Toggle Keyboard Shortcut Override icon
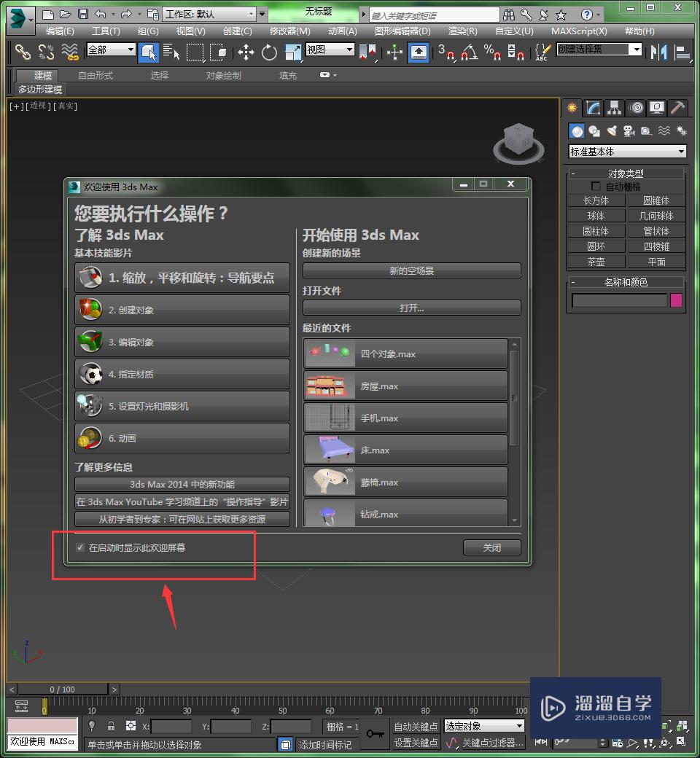 419,52
